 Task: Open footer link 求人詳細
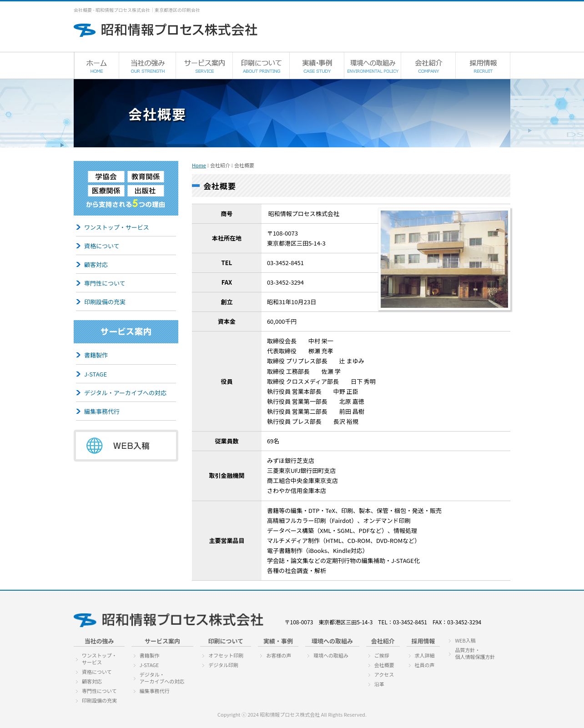(424, 656)
